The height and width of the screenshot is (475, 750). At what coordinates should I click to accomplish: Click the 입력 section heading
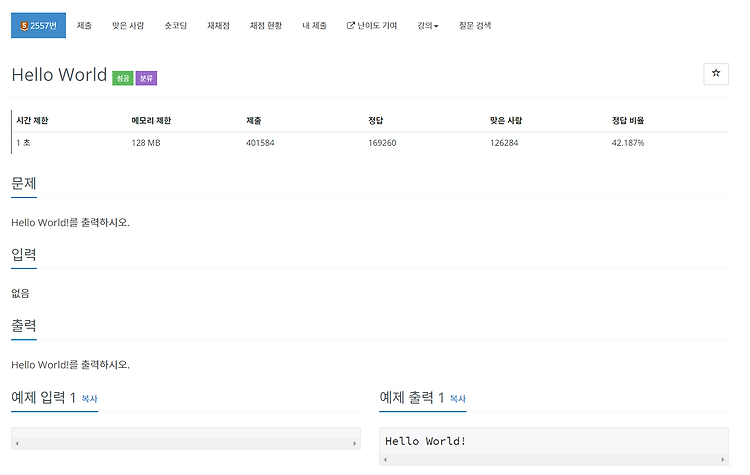click(x=24, y=254)
